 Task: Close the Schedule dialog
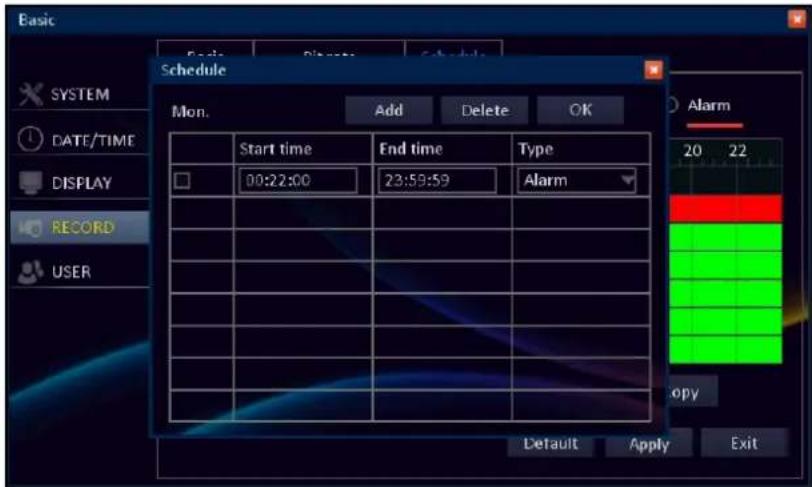[653, 70]
